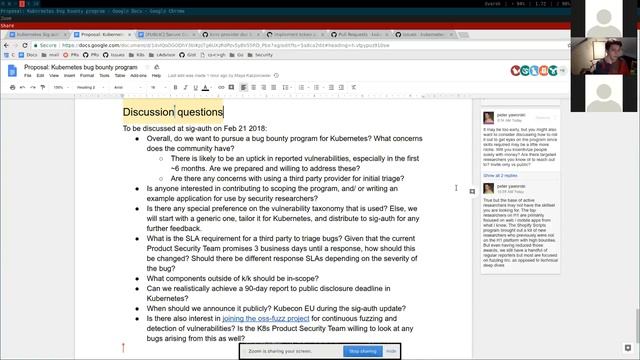Increase indent of the paragraph
640x360 pixels.
pos(341,87)
